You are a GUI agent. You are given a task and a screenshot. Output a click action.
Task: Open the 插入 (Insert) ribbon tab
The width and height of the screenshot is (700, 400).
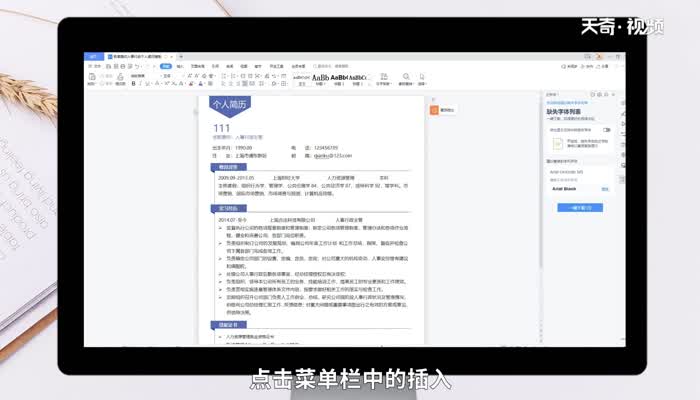click(x=180, y=66)
